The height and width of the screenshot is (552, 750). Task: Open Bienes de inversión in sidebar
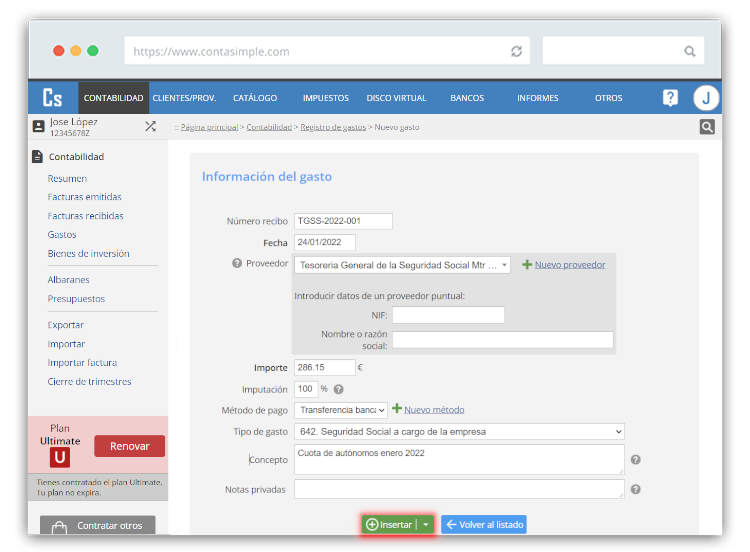[88, 254]
